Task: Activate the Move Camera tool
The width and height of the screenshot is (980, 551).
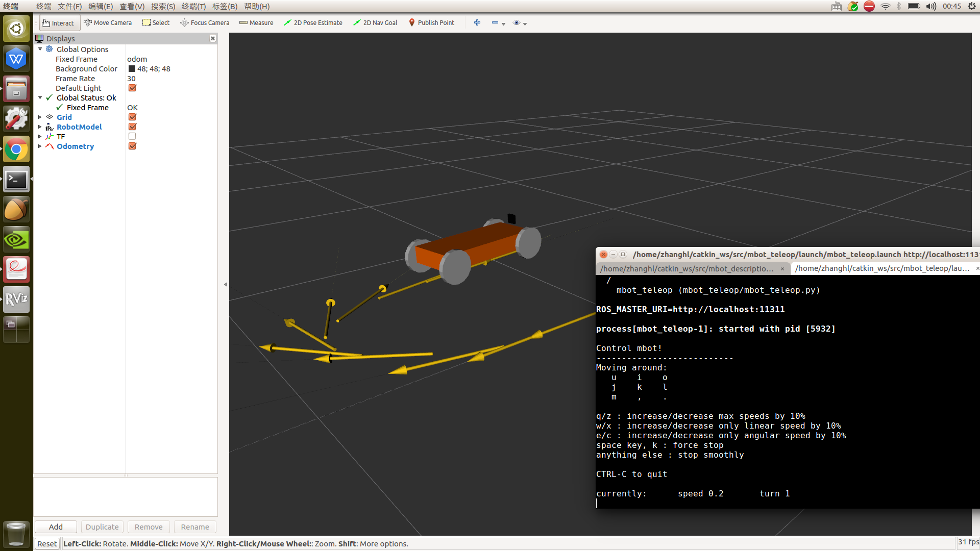Action: point(108,23)
